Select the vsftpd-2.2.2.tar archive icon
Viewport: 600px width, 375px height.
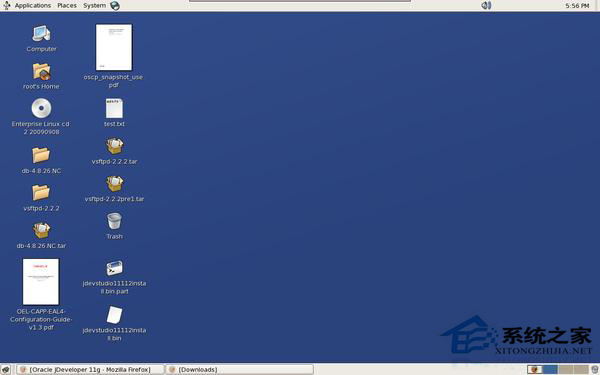click(x=114, y=146)
